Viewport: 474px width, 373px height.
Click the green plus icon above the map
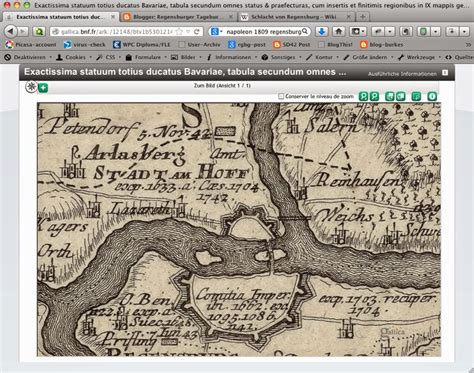tap(43, 88)
